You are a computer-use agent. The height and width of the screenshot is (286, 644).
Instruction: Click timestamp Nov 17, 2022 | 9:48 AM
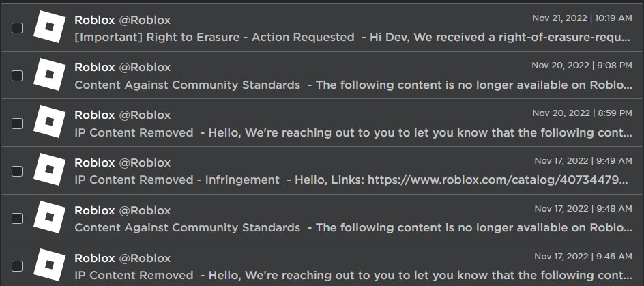583,208
